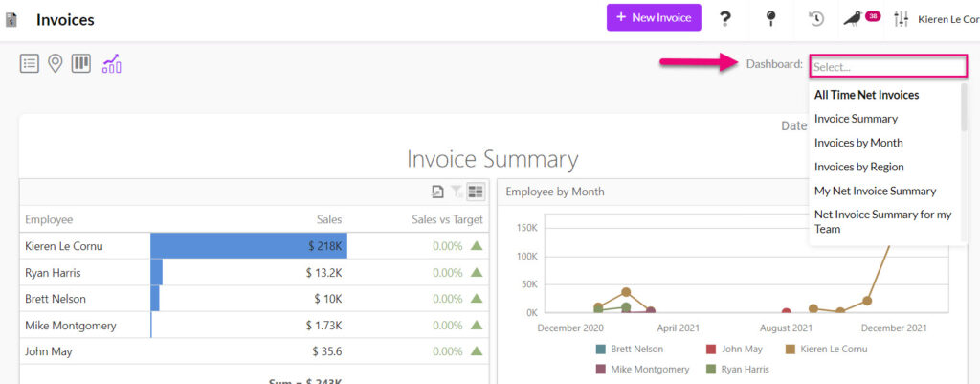
Task: Select the John May table row
Action: 255,351
